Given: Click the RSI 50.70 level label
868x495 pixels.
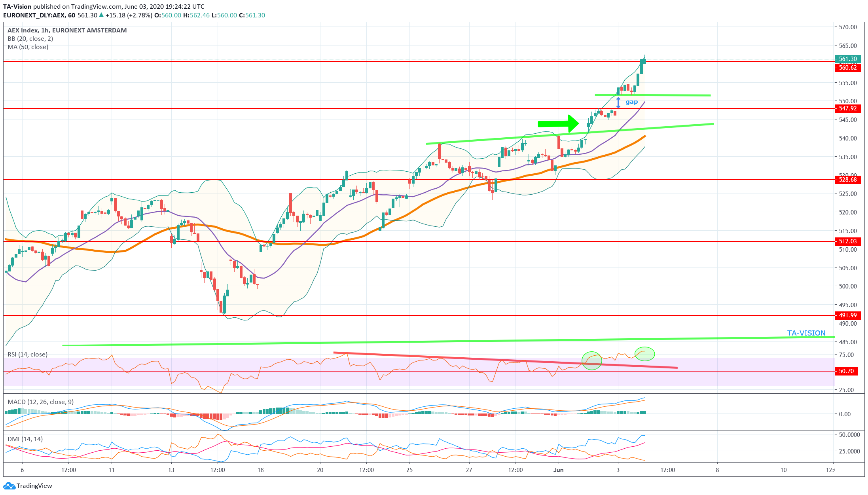Looking at the screenshot, I should (847, 371).
